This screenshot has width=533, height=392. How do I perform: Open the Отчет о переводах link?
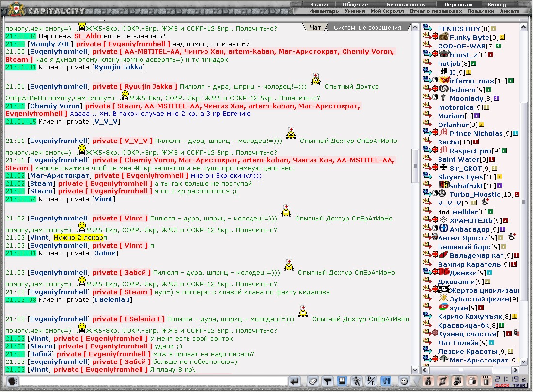436,11
